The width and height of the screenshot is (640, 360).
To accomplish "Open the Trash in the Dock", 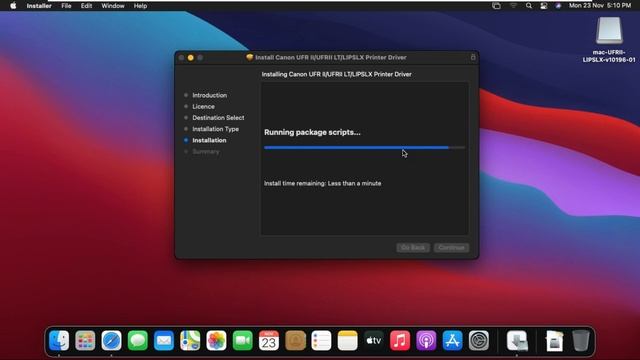I will (581, 340).
